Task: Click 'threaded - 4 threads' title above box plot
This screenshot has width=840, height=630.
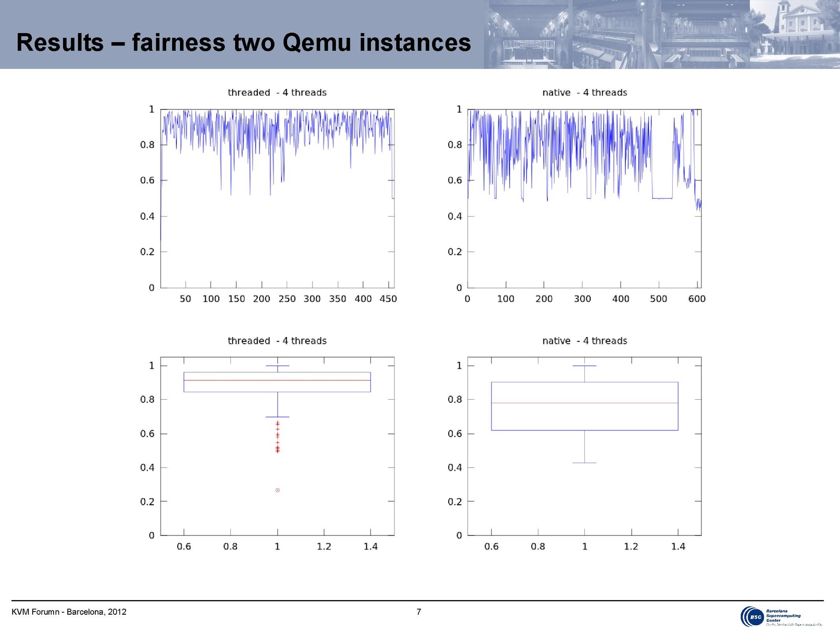Action: 277,341
